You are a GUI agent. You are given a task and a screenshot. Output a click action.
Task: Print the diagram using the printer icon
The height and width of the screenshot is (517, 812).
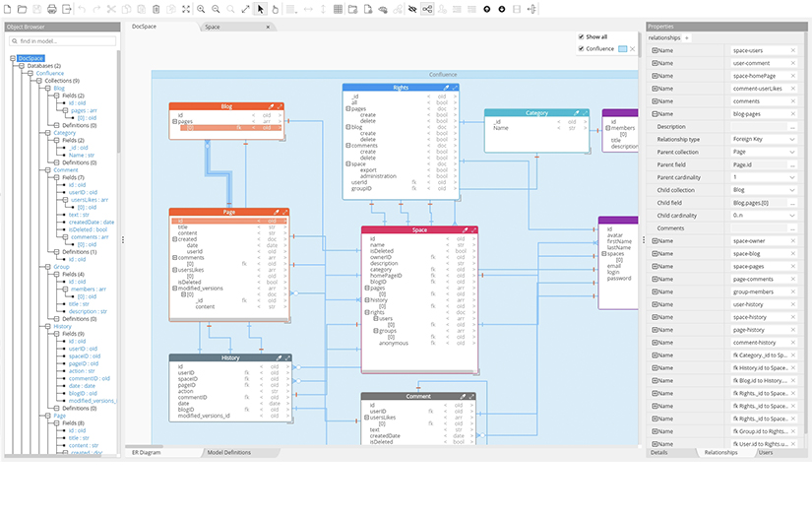52,9
